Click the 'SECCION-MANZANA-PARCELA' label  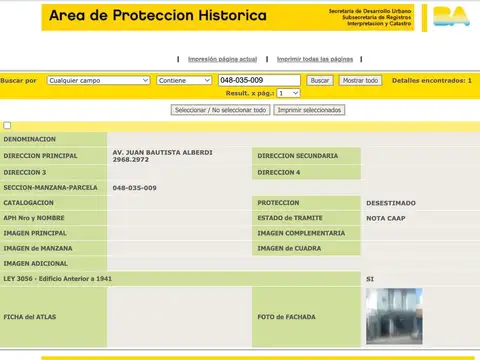coord(50,188)
